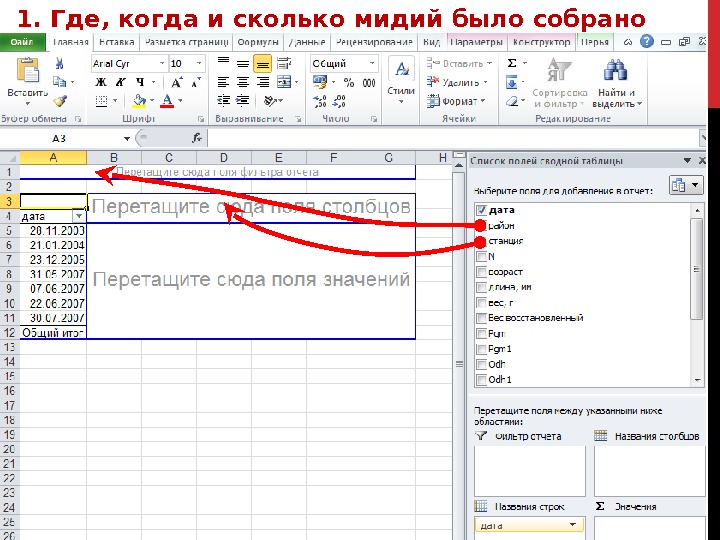
Task: Open the Format (Формат) cells dropdown
Action: point(456,101)
